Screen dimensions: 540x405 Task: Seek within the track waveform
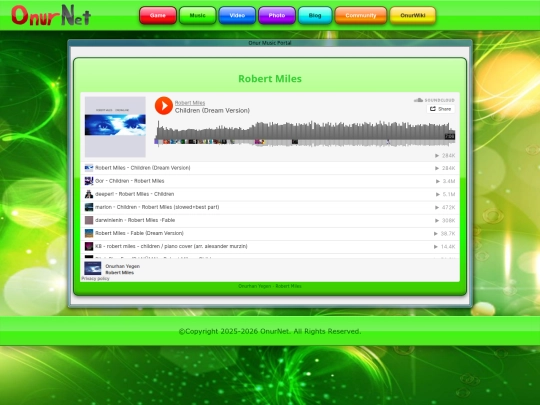[x=305, y=134]
